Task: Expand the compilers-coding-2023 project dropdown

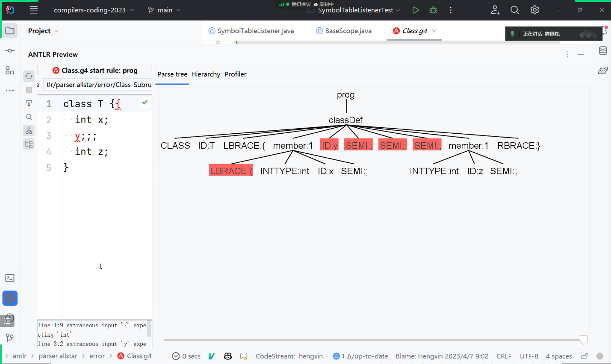Action: (x=94, y=10)
